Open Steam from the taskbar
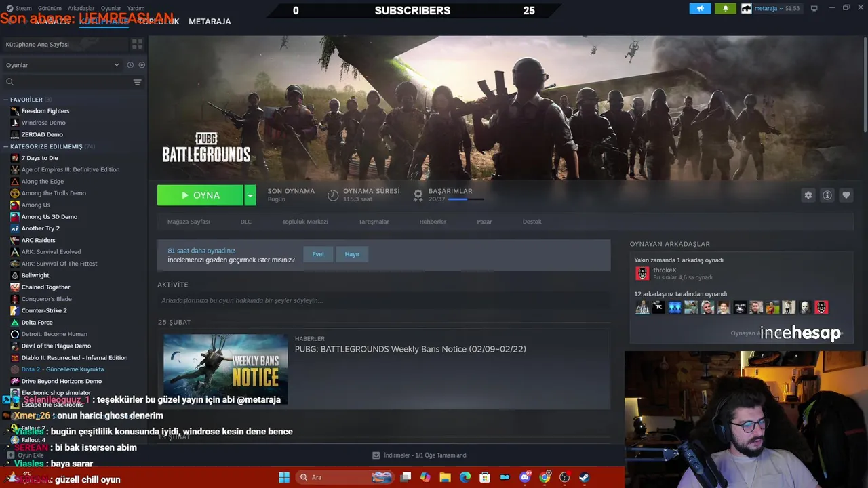Image resolution: width=868 pixels, height=488 pixels. tap(584, 477)
